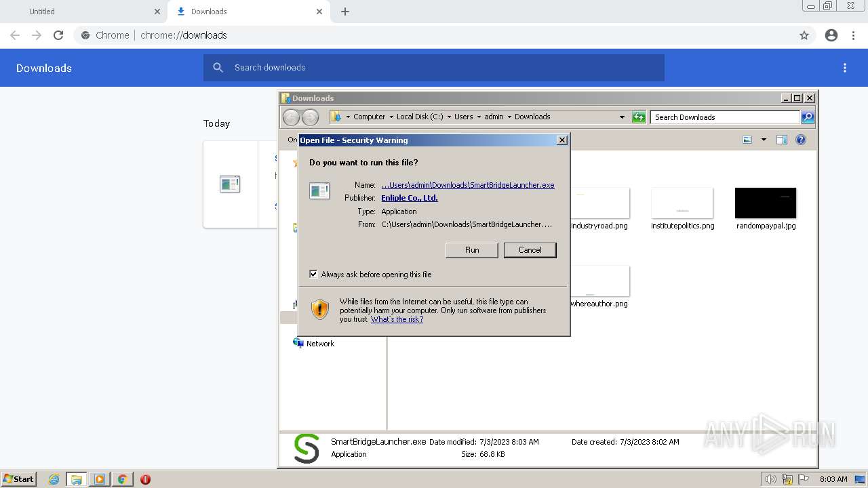Screen dimensions: 868x488
Task: Click the SmartBridgeLauncher icon in details pane
Action: pyautogui.click(x=307, y=448)
